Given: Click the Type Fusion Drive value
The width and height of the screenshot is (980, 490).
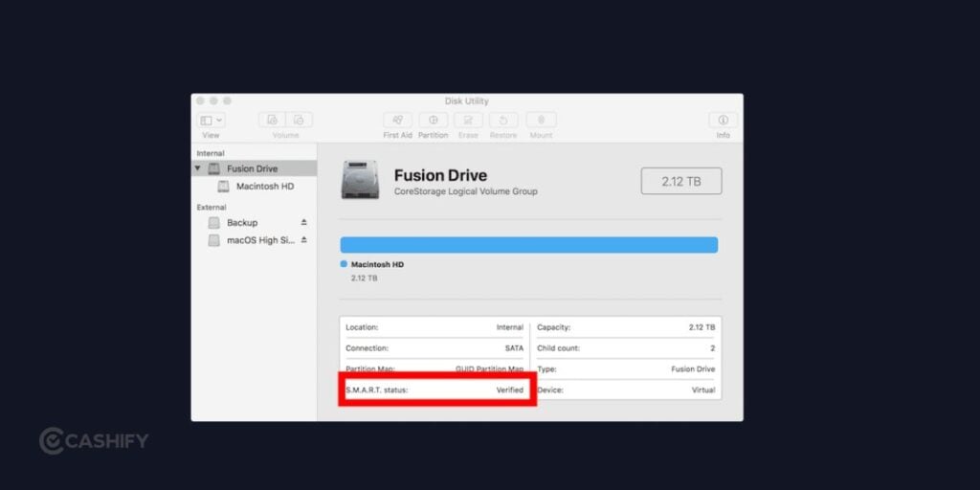Looking at the screenshot, I should [693, 369].
